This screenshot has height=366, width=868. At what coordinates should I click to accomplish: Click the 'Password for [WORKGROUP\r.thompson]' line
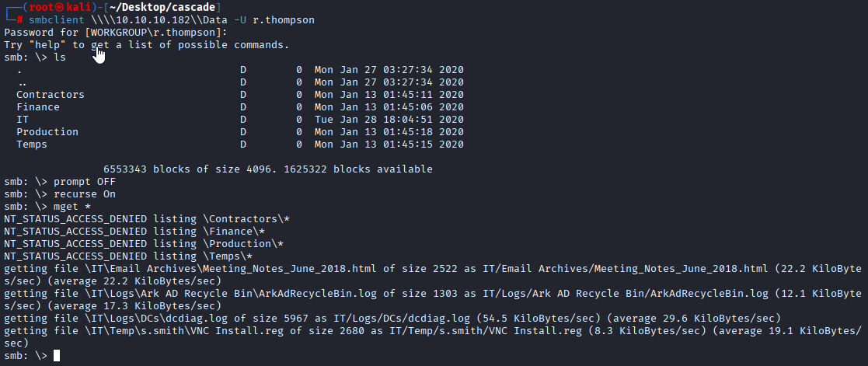116,32
